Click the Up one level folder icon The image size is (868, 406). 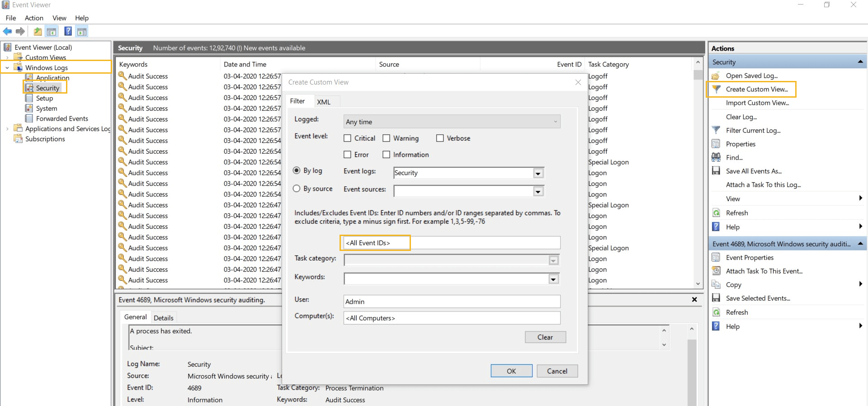click(38, 31)
